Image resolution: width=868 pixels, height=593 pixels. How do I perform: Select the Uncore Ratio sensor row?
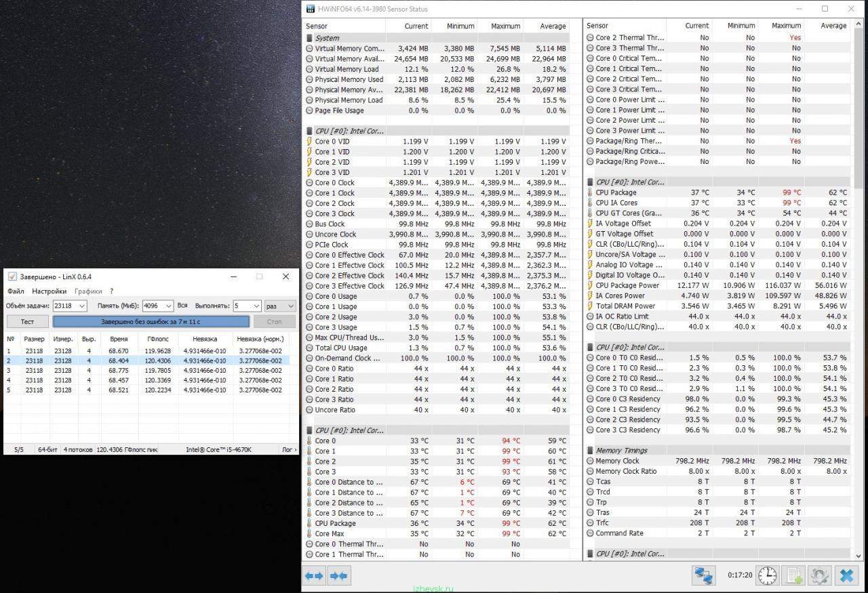click(x=437, y=410)
